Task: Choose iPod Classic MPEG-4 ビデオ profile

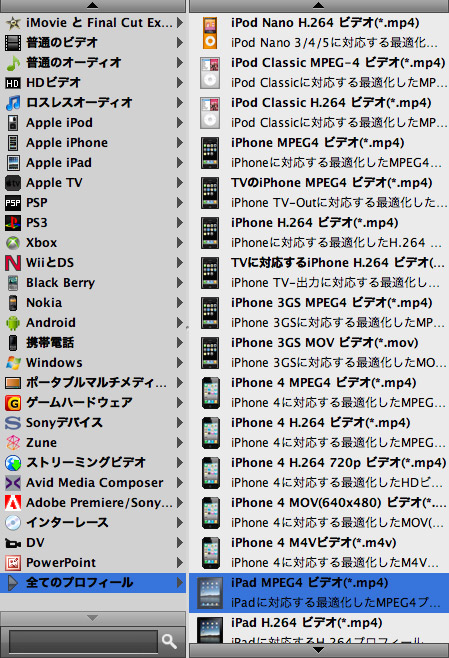Action: click(319, 73)
